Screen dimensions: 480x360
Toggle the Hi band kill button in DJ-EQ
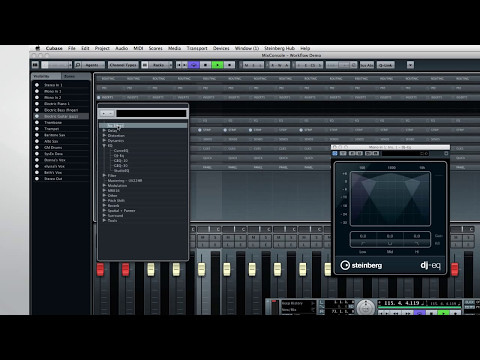pos(417,244)
